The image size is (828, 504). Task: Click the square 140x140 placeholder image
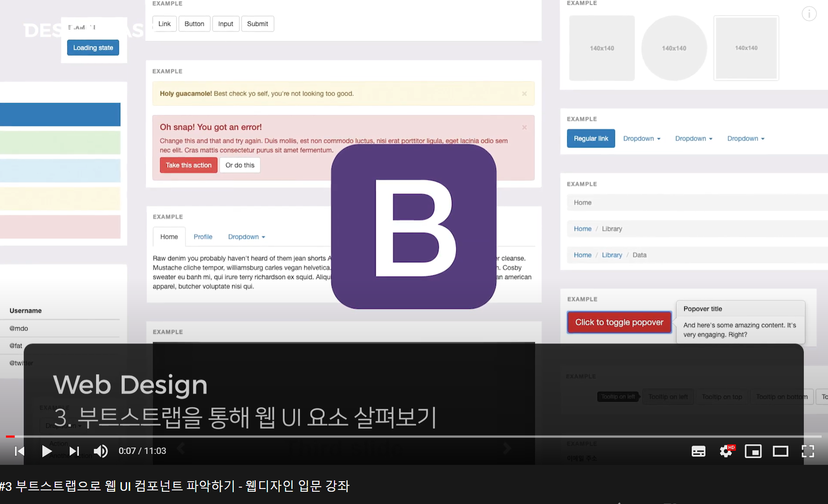point(602,48)
